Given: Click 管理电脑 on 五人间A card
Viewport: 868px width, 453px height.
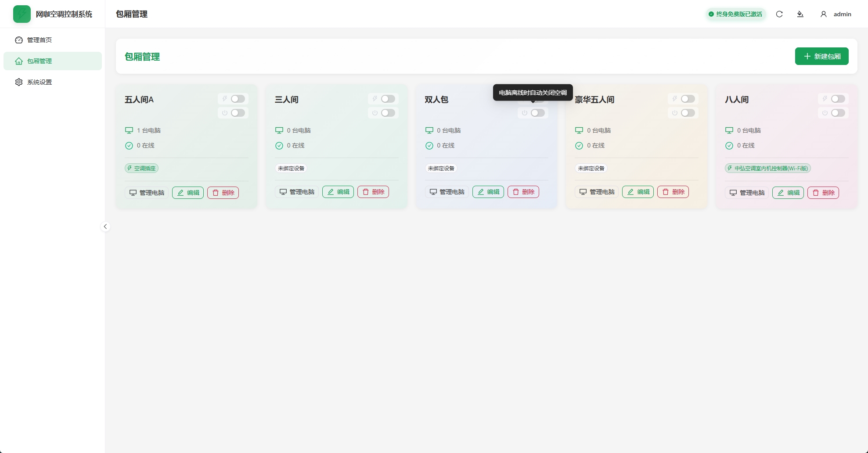Looking at the screenshot, I should (147, 193).
